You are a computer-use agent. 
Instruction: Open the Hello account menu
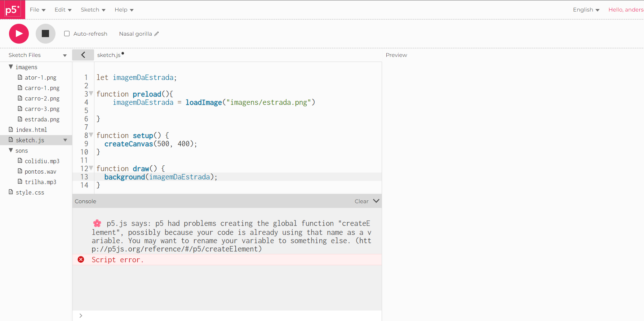pyautogui.click(x=626, y=10)
